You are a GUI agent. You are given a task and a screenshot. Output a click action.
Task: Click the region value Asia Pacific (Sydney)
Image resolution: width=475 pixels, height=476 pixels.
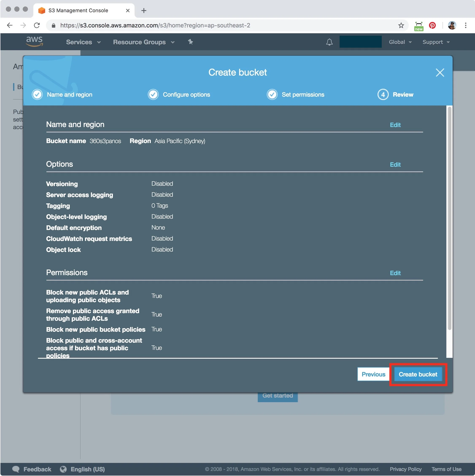point(180,141)
